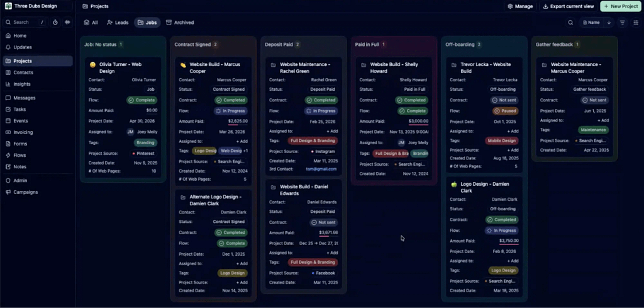Image resolution: width=644 pixels, height=308 pixels.
Task: Open Facebook project source on Daniel Edwards card
Action: [x=324, y=273]
